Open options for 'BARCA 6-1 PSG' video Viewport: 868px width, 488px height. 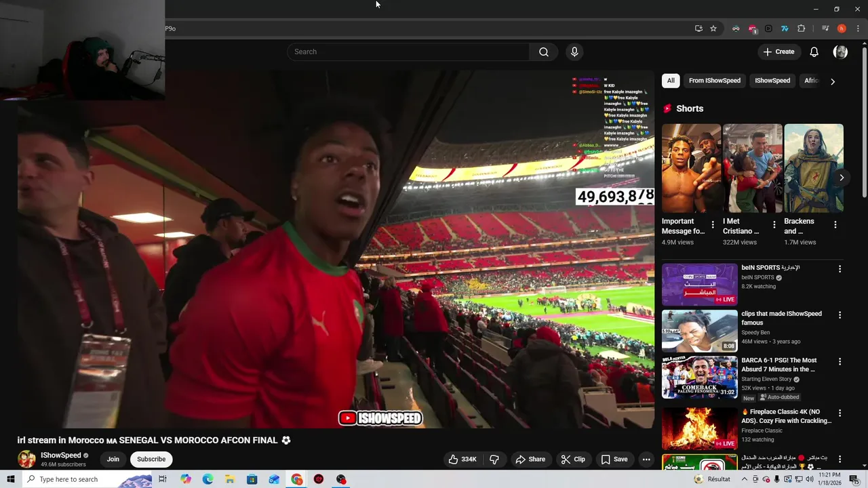click(x=840, y=362)
